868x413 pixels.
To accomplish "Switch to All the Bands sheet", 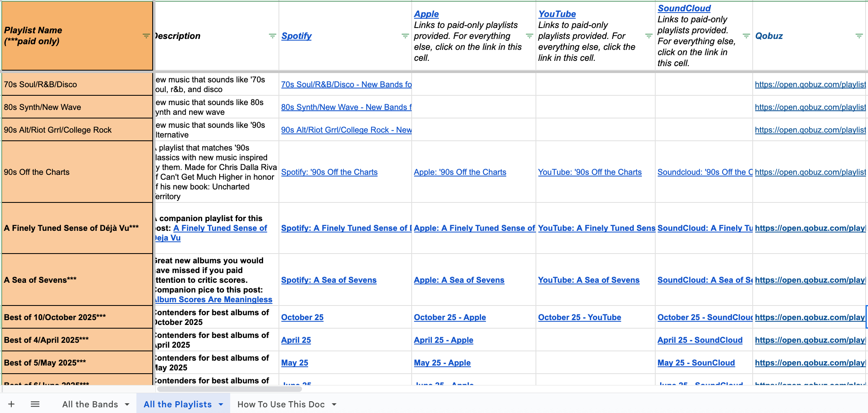I will [x=90, y=404].
